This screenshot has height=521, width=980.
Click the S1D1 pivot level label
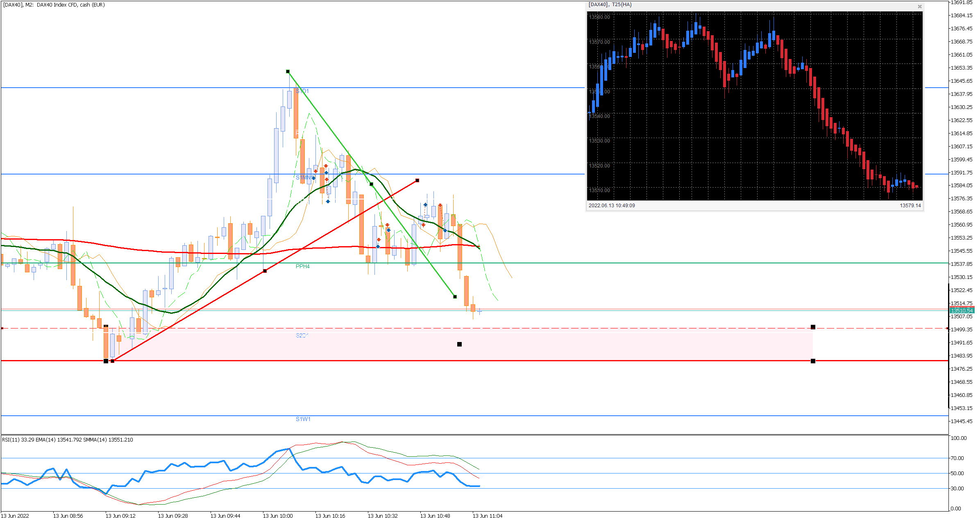tap(302, 91)
